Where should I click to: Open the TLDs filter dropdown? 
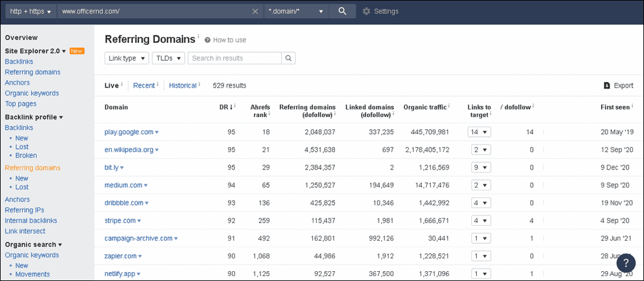click(168, 58)
